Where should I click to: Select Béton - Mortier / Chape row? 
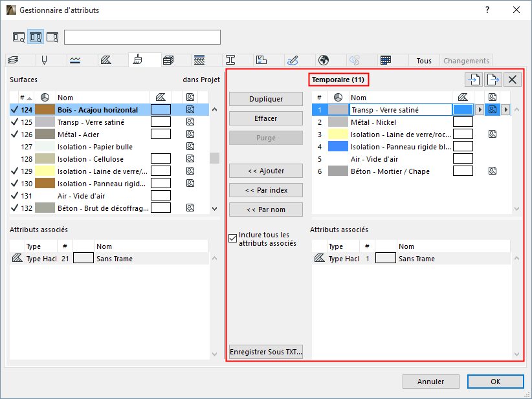(411, 171)
